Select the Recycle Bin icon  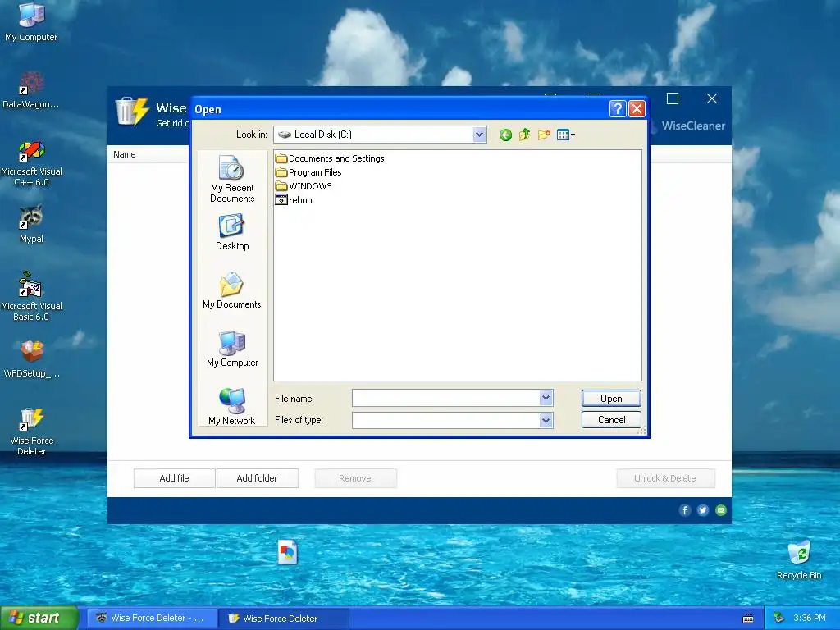point(799,560)
